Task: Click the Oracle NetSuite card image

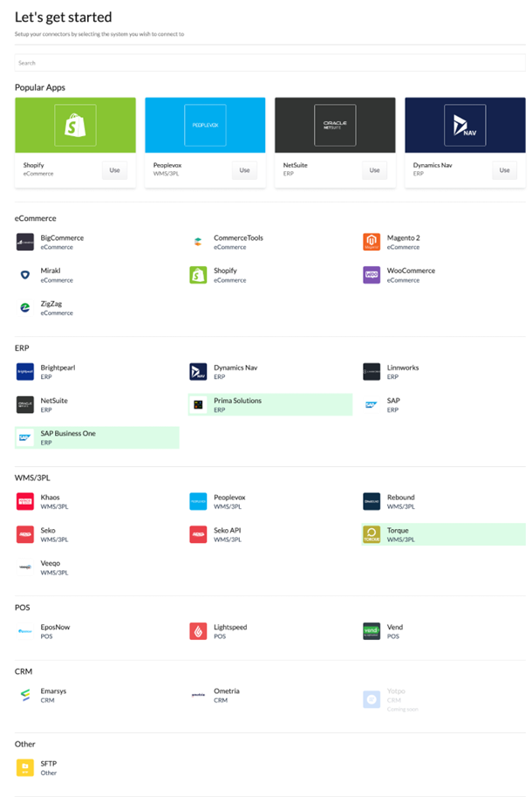Action: coord(335,125)
